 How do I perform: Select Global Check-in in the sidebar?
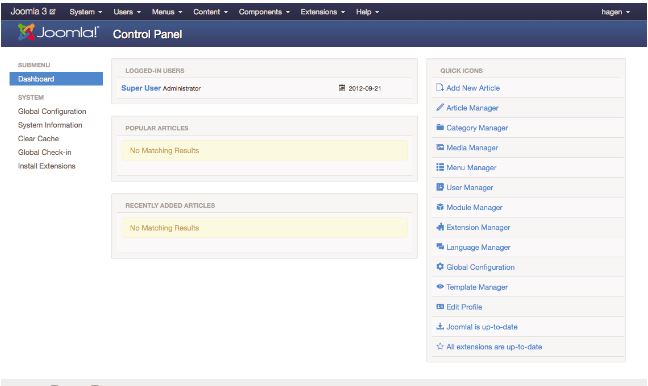coord(45,152)
